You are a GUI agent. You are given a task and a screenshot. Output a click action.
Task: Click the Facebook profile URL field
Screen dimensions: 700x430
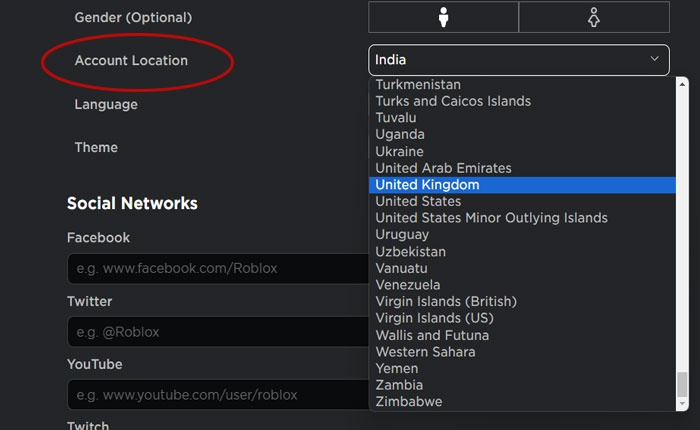click(x=217, y=269)
